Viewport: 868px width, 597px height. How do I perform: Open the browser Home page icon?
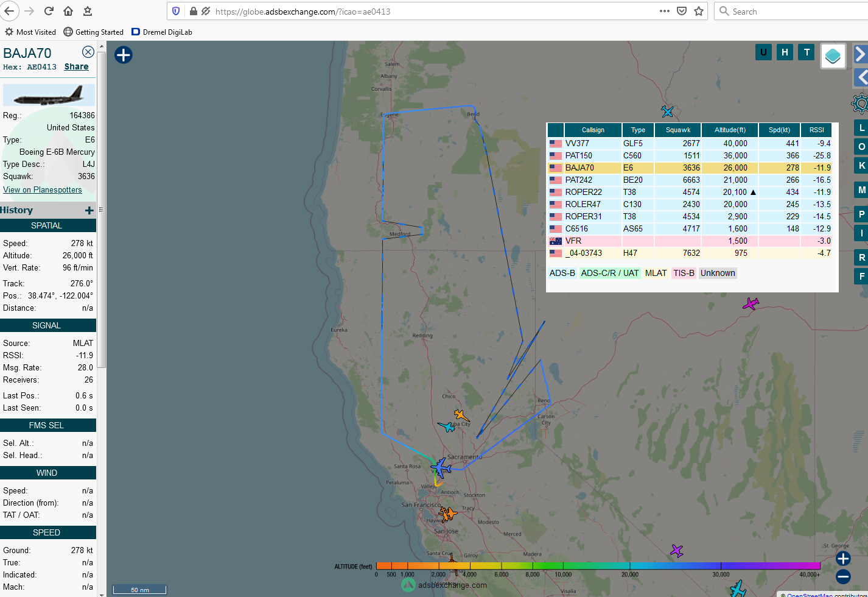click(68, 11)
